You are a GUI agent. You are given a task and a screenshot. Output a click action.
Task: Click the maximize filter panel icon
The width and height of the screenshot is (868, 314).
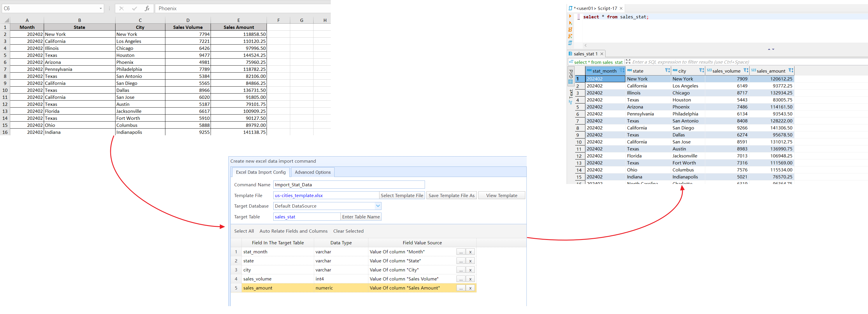[x=628, y=62]
